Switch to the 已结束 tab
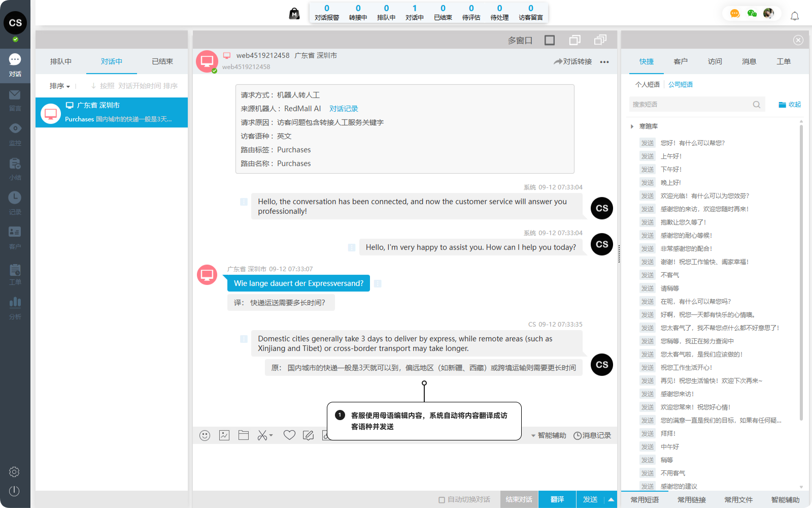Image resolution: width=812 pixels, height=508 pixels. (162, 61)
